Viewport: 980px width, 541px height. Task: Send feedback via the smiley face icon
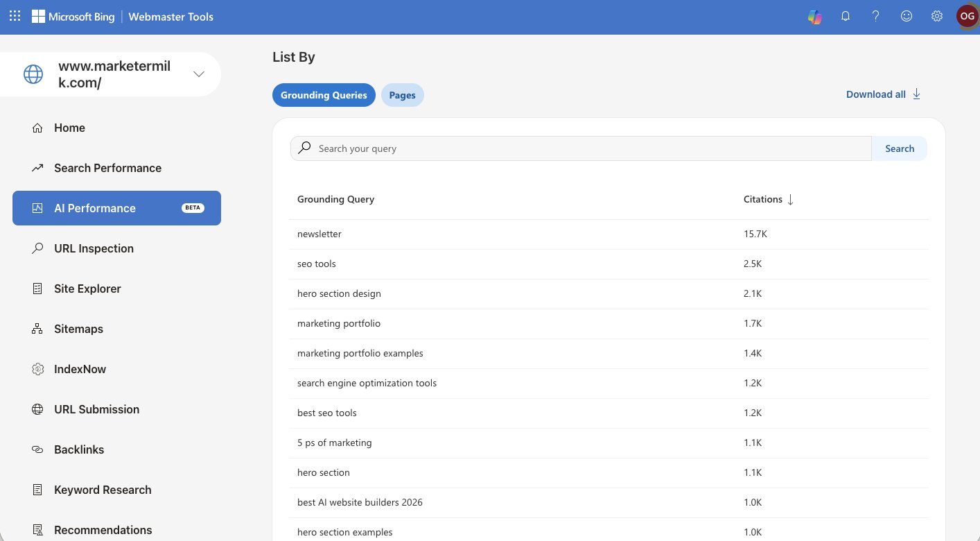coord(906,16)
